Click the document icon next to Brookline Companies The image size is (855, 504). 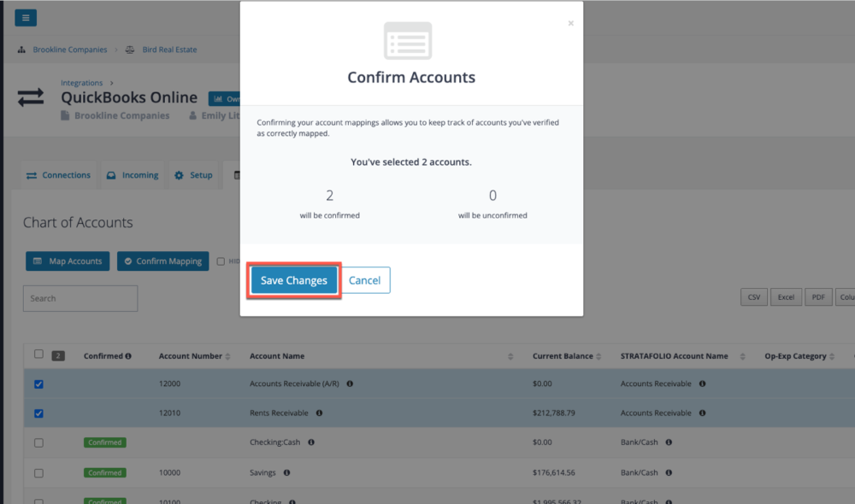[67, 115]
